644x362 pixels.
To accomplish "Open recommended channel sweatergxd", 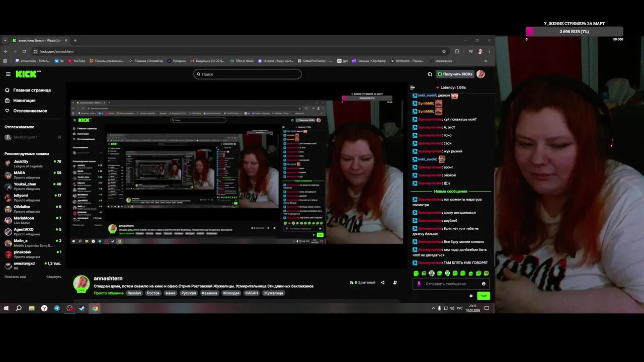I will 33,265.
